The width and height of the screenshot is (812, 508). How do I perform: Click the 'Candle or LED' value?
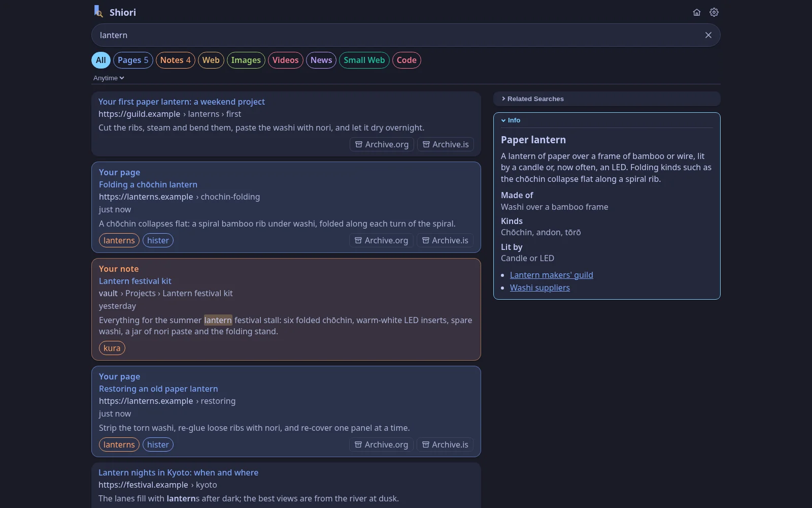(527, 258)
